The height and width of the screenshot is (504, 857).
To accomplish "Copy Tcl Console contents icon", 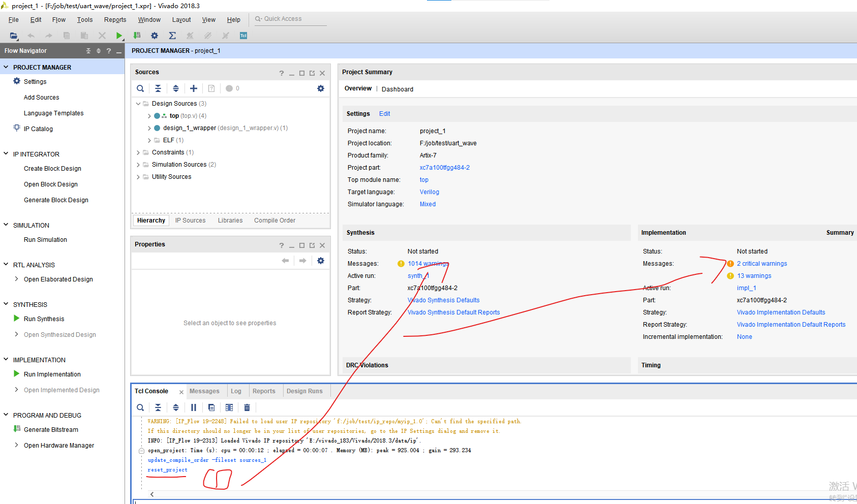I will [x=211, y=407].
